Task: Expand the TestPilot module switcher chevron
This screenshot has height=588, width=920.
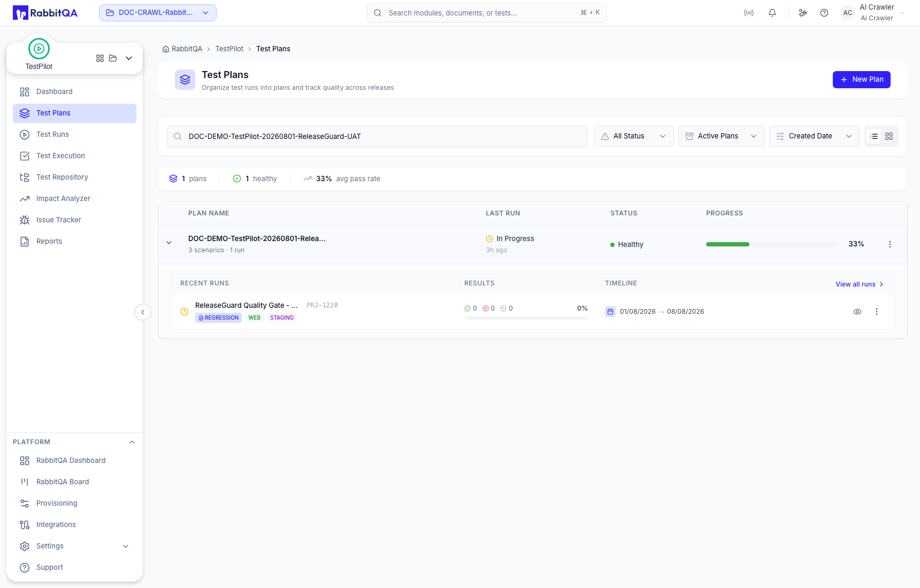Action: coord(129,58)
